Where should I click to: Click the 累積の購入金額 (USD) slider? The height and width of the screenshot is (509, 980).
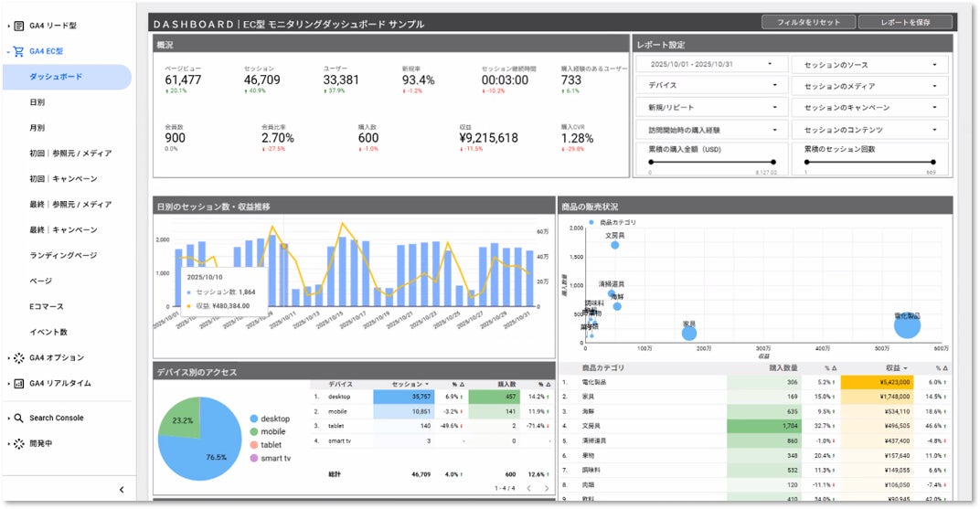pos(712,162)
